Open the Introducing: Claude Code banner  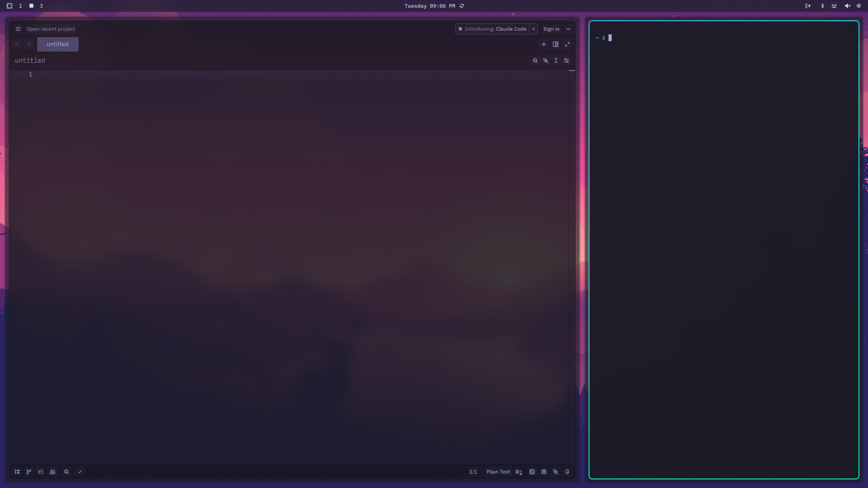click(493, 29)
